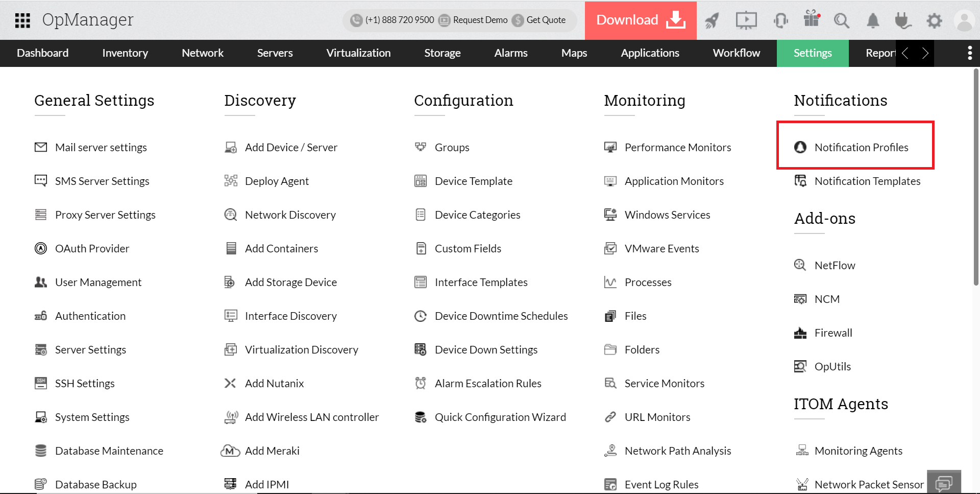Open Device Template settings

(473, 181)
